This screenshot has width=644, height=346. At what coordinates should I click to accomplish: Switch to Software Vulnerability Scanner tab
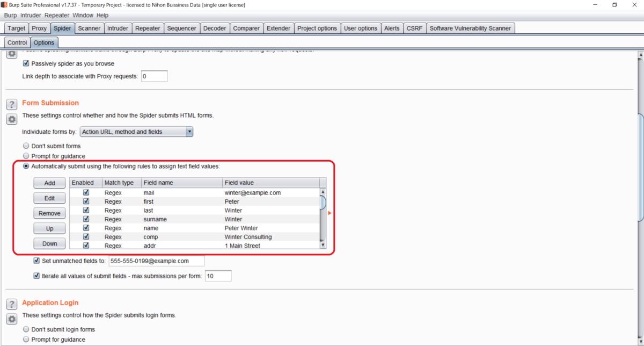pyautogui.click(x=471, y=28)
